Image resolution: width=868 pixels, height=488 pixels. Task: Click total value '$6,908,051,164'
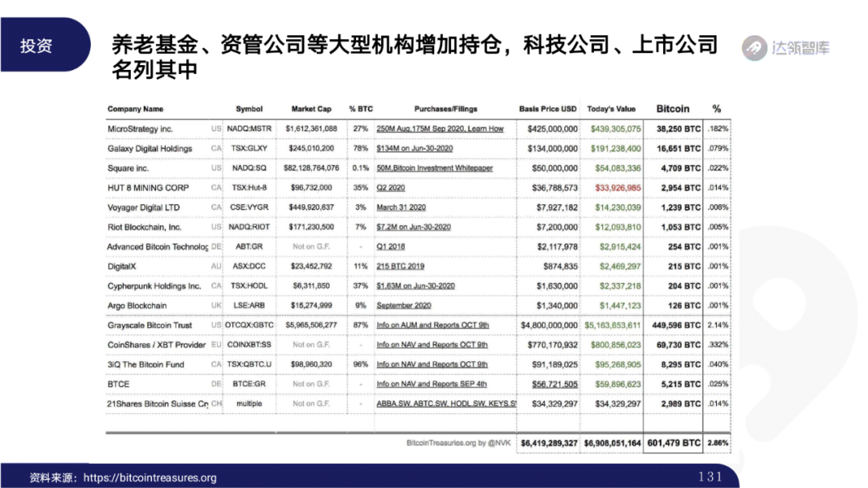pos(612,443)
